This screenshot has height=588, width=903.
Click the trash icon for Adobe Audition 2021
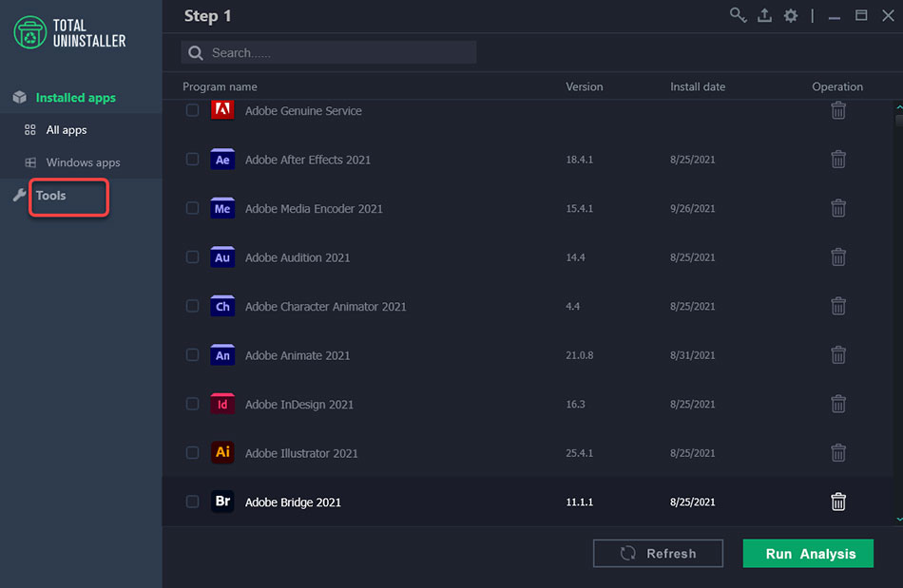point(838,256)
